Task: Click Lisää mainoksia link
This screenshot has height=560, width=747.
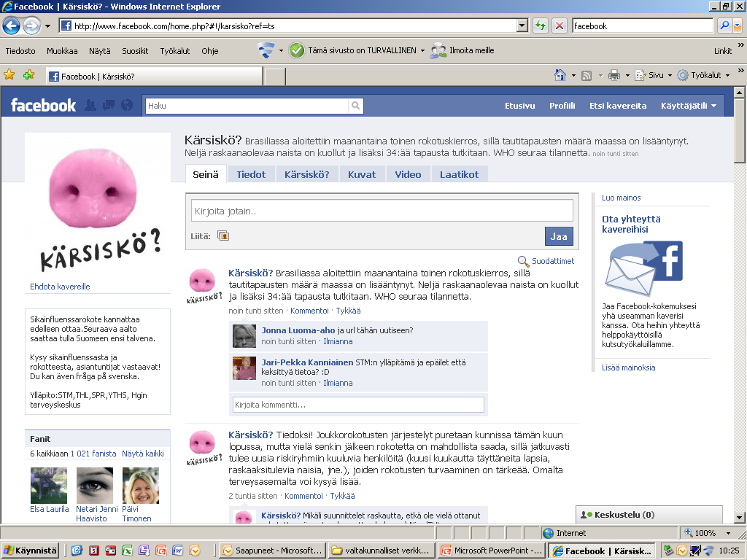Action: (628, 367)
